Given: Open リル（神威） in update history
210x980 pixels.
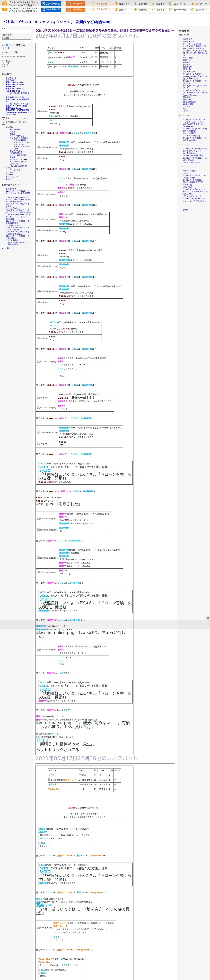Looking at the screenshot, I should [188, 58].
